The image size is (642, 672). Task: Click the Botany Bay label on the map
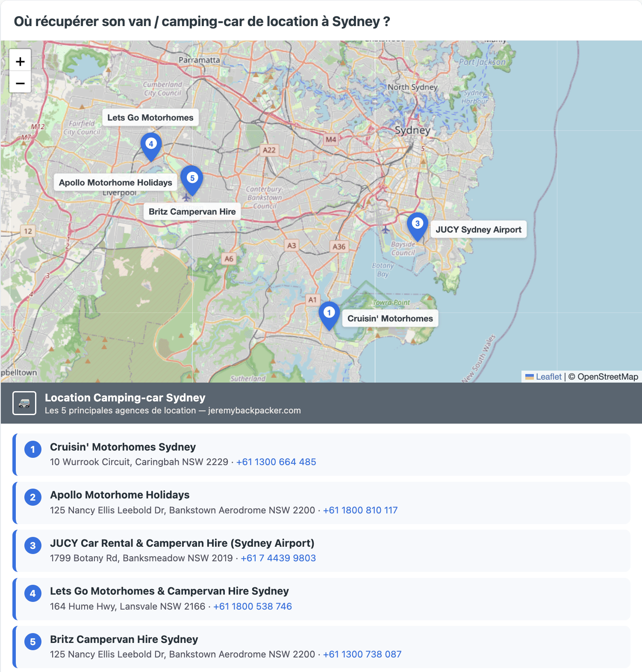click(383, 270)
